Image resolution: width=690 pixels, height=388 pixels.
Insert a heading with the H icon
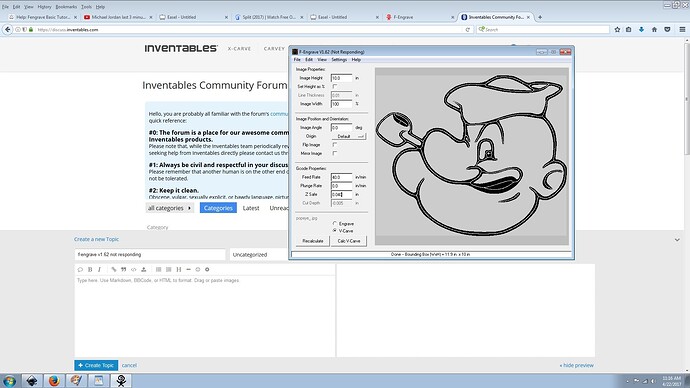tap(179, 269)
